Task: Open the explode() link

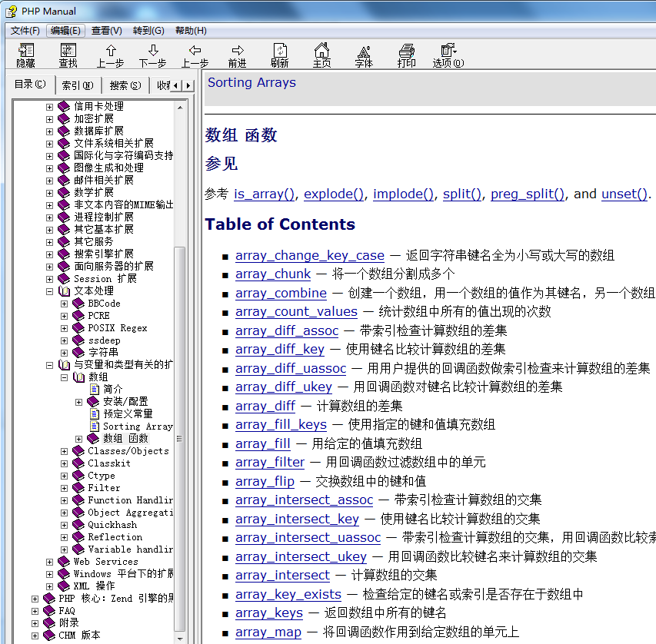Action: [334, 194]
